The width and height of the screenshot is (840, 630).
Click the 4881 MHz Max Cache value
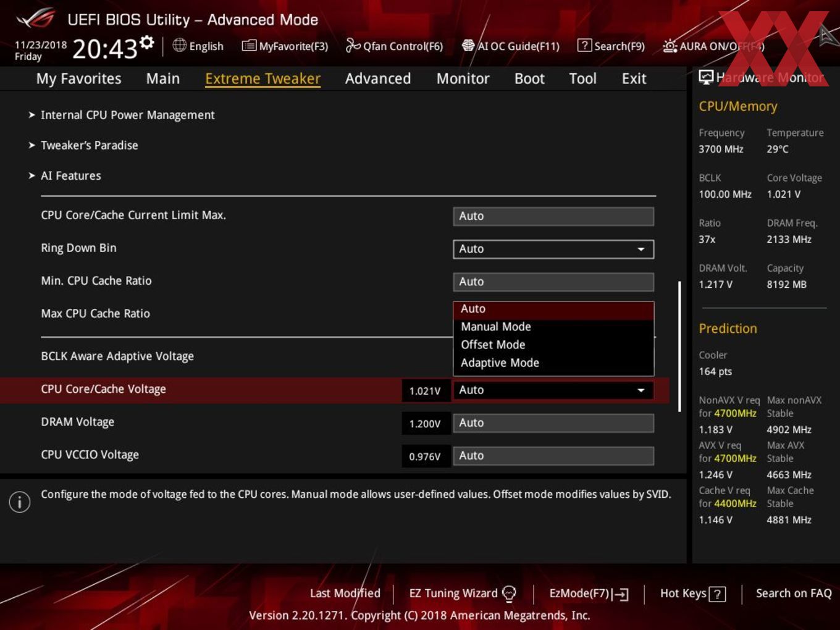[x=789, y=519]
